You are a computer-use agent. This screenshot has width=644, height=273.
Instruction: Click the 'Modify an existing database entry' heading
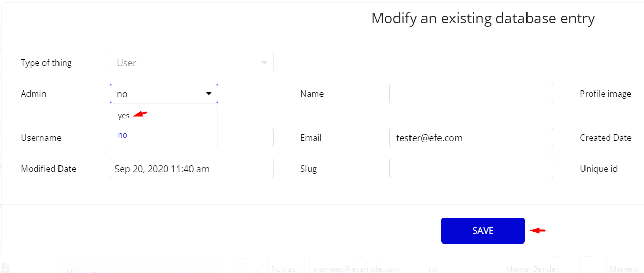pos(483,19)
